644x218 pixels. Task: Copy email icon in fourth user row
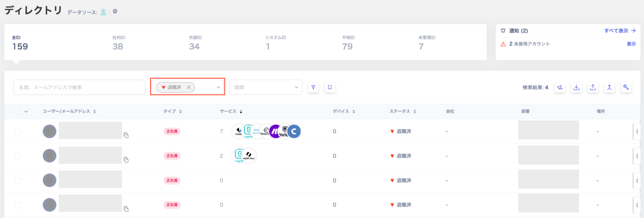[x=126, y=209]
